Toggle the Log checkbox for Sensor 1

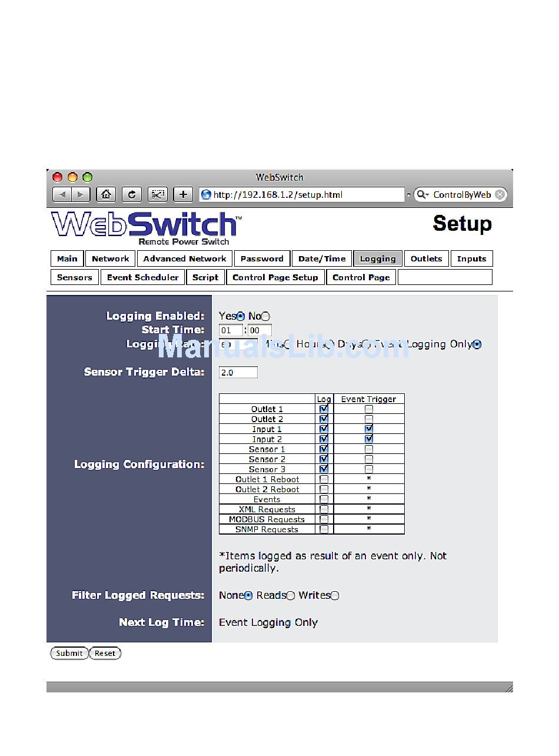tap(324, 449)
